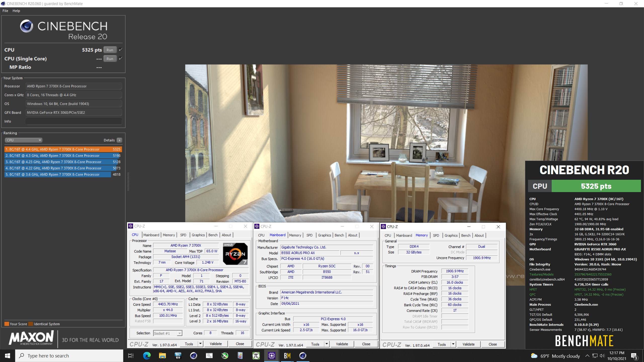644x362 pixels.
Task: Click the CPU-Z title icon of the Memory window
Action: (383, 227)
